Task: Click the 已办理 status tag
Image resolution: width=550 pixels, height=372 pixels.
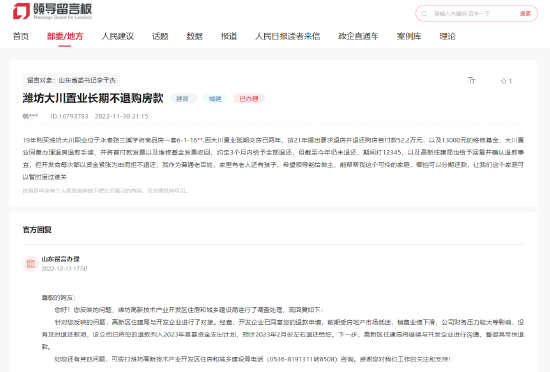Action: [x=249, y=99]
